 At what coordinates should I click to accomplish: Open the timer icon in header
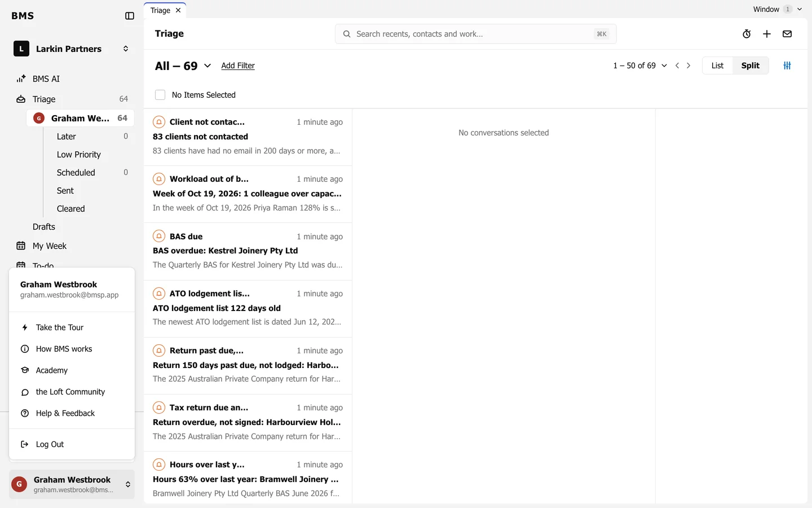tap(747, 34)
